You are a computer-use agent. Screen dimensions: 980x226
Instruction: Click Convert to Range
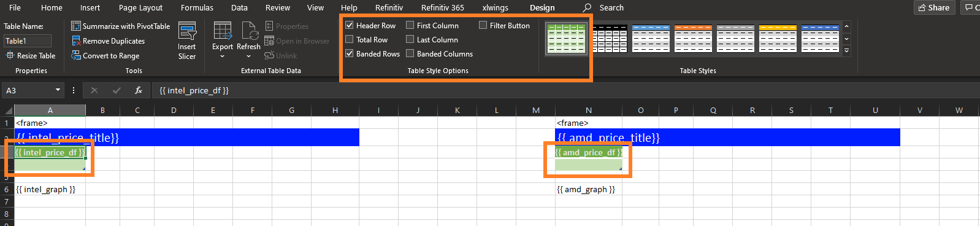[x=105, y=56]
